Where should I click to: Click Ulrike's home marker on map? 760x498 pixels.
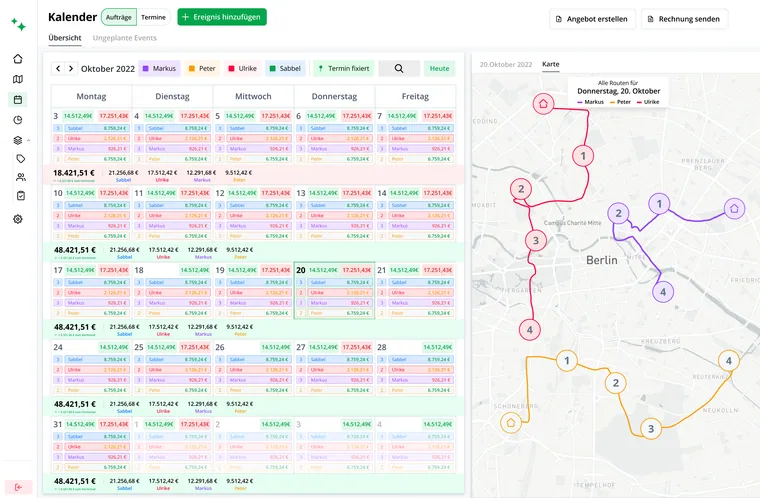tap(543, 103)
